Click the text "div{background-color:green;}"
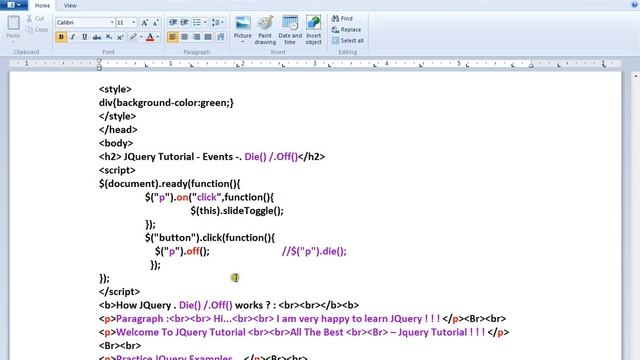This screenshot has width=640, height=360. [x=166, y=102]
